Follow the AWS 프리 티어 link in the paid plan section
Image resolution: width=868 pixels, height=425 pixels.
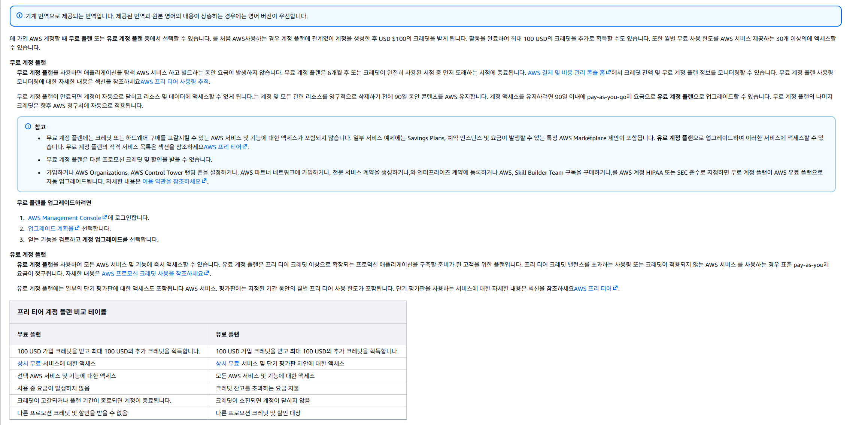coord(592,289)
